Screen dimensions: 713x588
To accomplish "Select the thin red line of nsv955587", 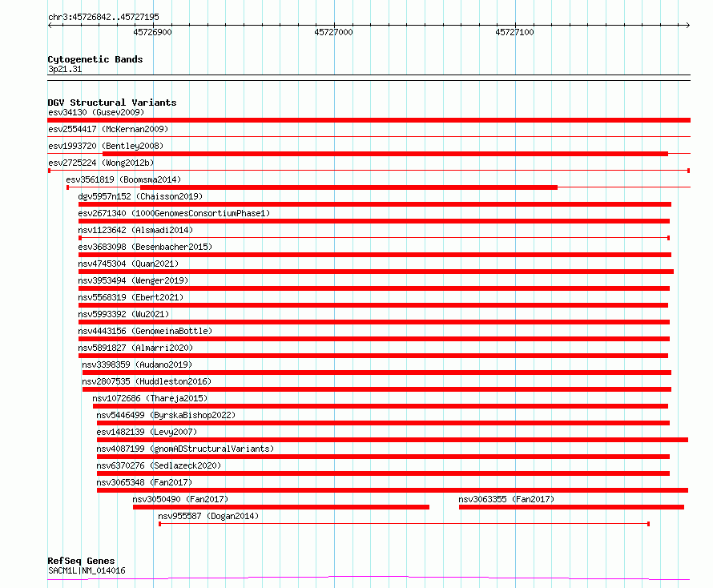I will tap(405, 524).
